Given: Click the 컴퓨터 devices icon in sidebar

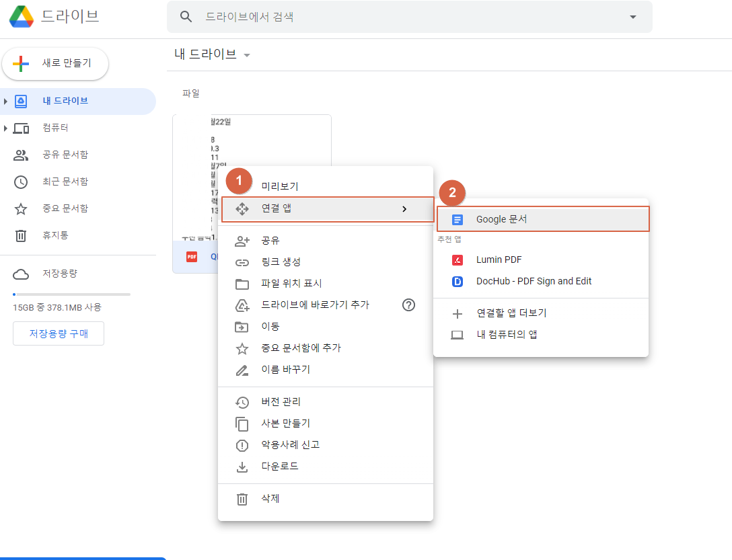Looking at the screenshot, I should (21, 128).
